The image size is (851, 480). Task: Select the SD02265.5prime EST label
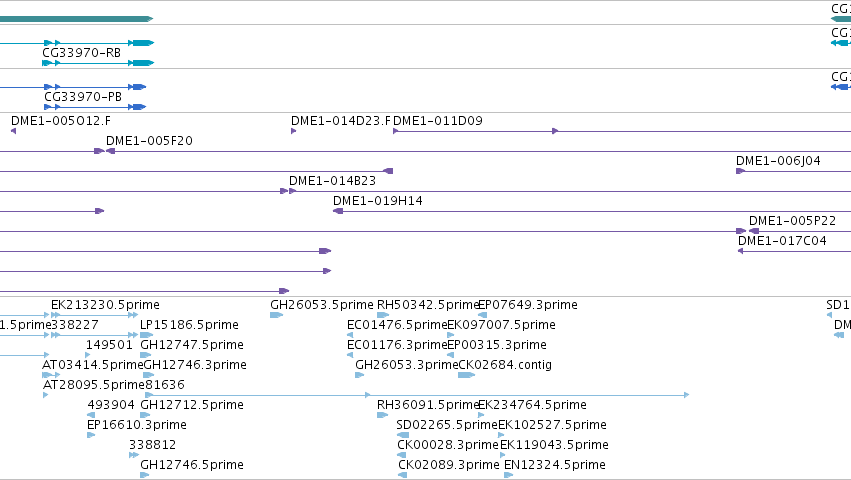tap(447, 425)
